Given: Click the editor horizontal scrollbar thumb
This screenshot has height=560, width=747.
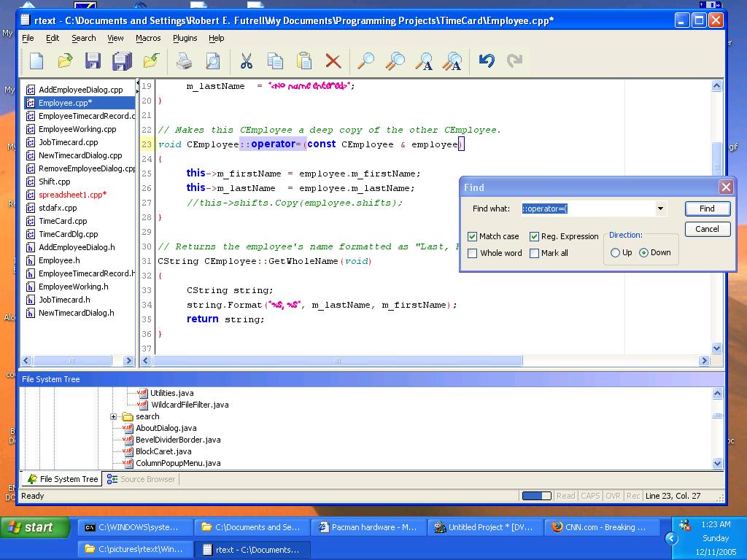Looking at the screenshot, I should click(x=338, y=360).
